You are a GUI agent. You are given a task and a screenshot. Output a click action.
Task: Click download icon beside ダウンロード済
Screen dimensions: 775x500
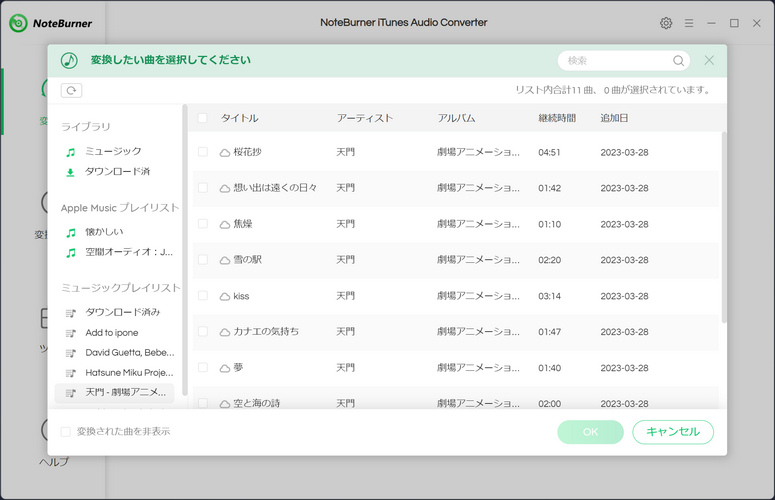(70, 172)
